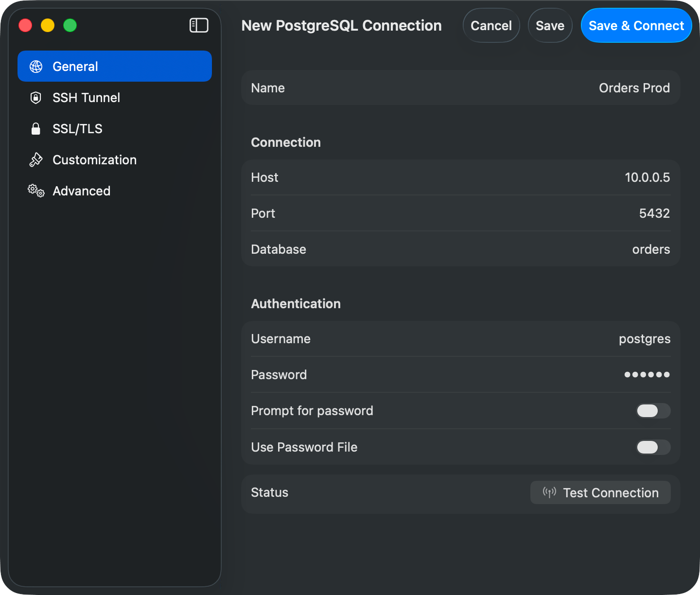This screenshot has width=700, height=595.
Task: Click the Status label
Action: tap(269, 492)
